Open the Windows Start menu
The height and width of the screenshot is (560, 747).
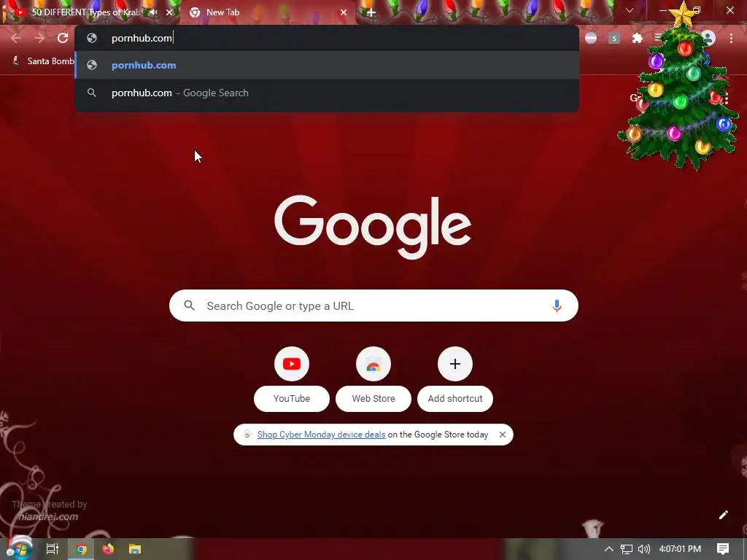[x=18, y=548]
